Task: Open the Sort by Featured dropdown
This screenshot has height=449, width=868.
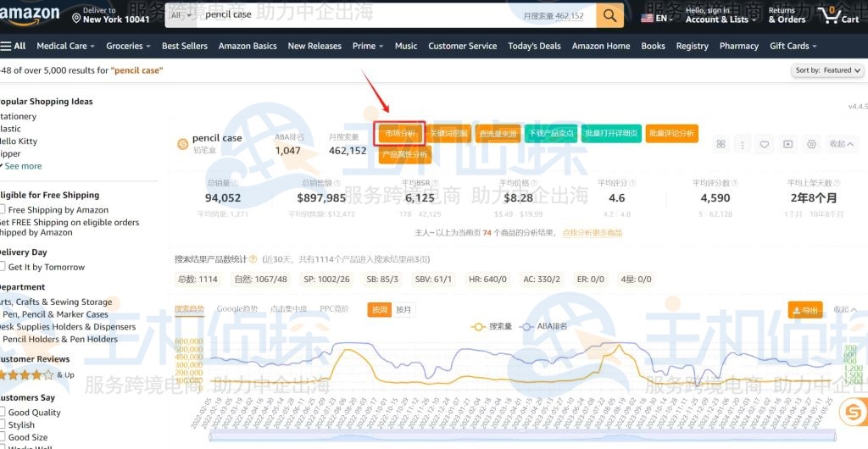Action: tap(828, 70)
